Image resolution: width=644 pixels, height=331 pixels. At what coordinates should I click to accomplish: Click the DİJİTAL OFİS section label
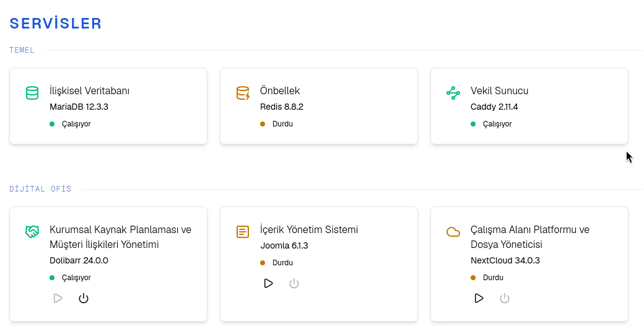40,188
